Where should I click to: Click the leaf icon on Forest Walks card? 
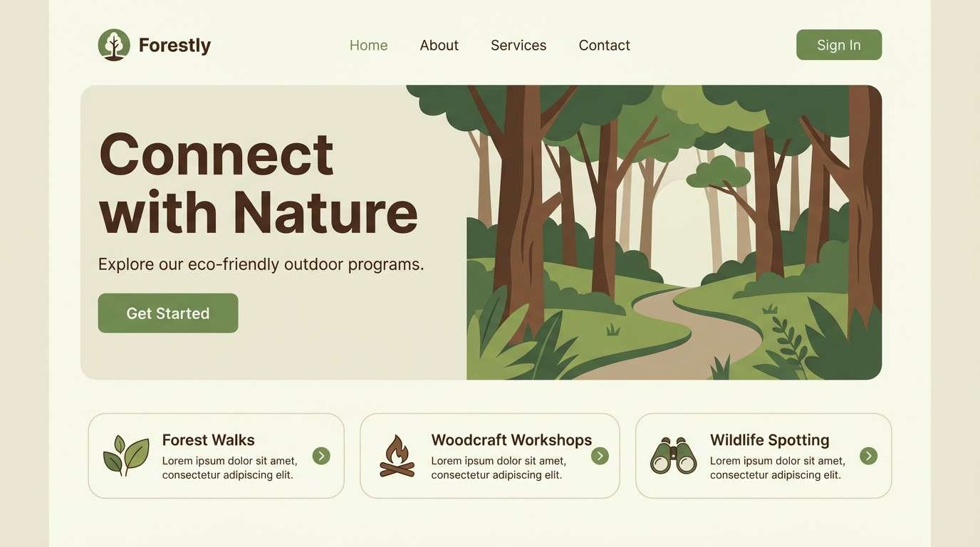click(x=126, y=456)
